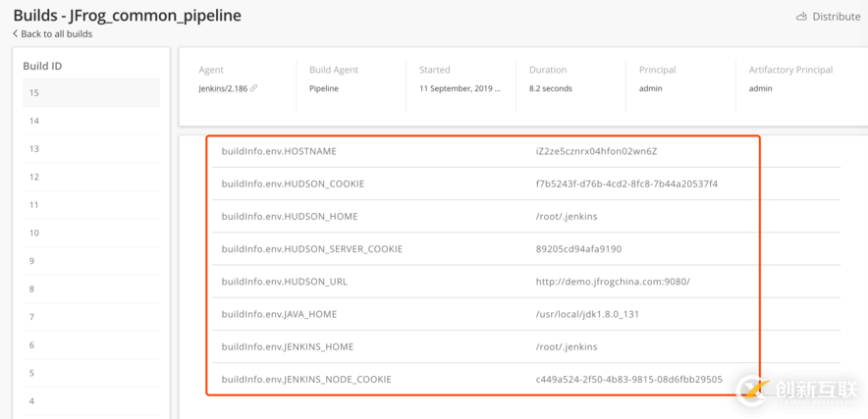Screen dimensions: 868x419
Task: Click the Duration field label
Action: [548, 70]
